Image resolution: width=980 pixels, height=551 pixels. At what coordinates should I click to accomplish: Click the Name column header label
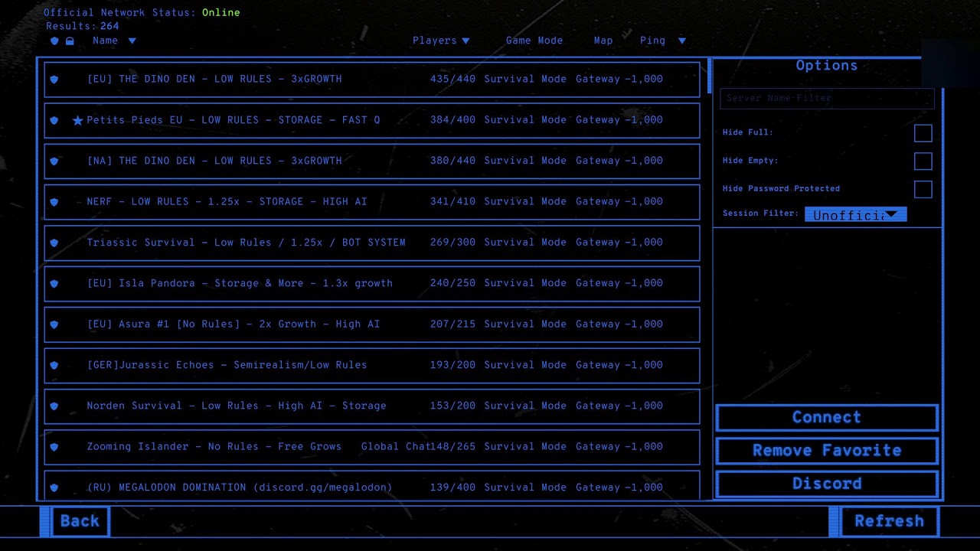coord(105,41)
